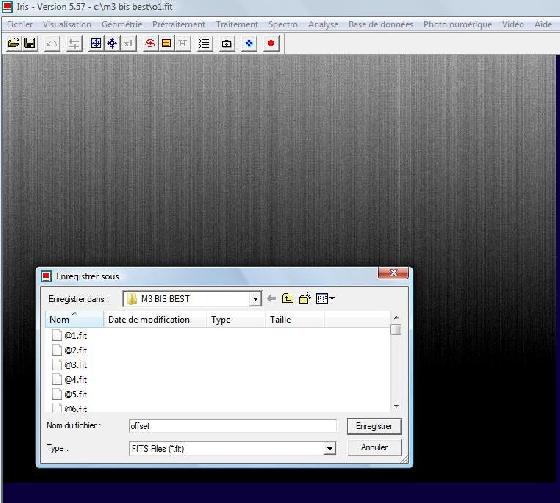Viewport: 560px width, 503px height.
Task: Click the camera icon in toolbar
Action: point(226,44)
